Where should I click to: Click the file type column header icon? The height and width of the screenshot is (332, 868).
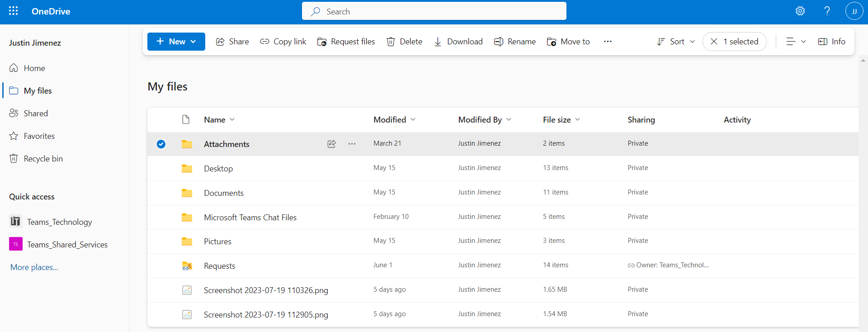[186, 119]
